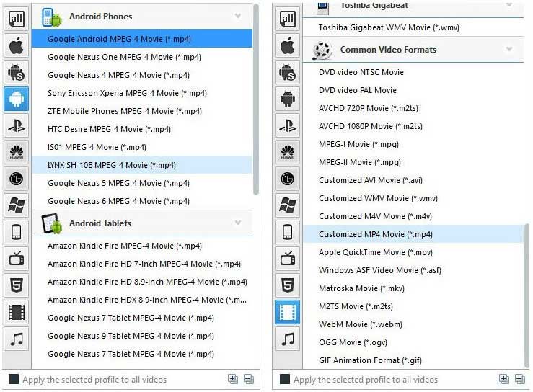533x392 pixels.
Task: Open Samsung Android category in right panel
Action: [288, 72]
